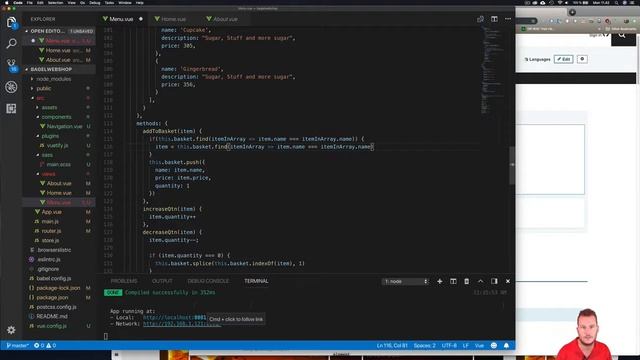Viewport: 640px width, 360px height.
Task: Open the Code menu in the macOS menu bar
Action: pyautogui.click(x=18, y=2)
